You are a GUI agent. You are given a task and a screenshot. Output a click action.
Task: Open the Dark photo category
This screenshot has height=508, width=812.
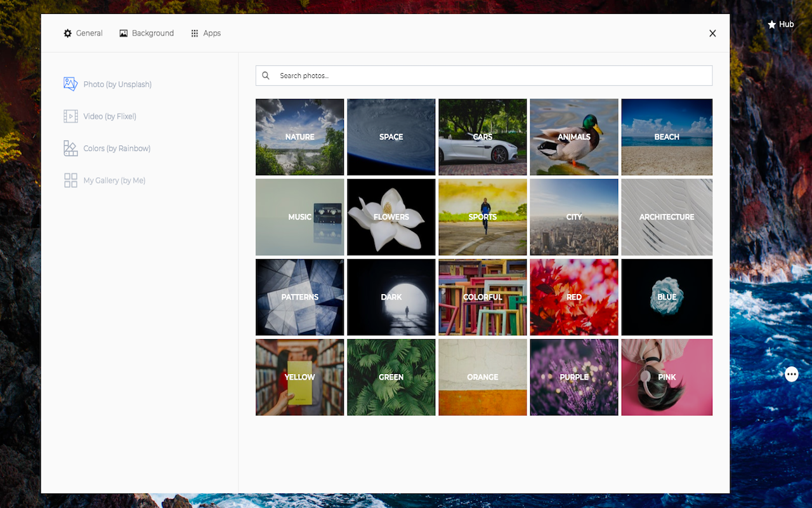tap(391, 297)
